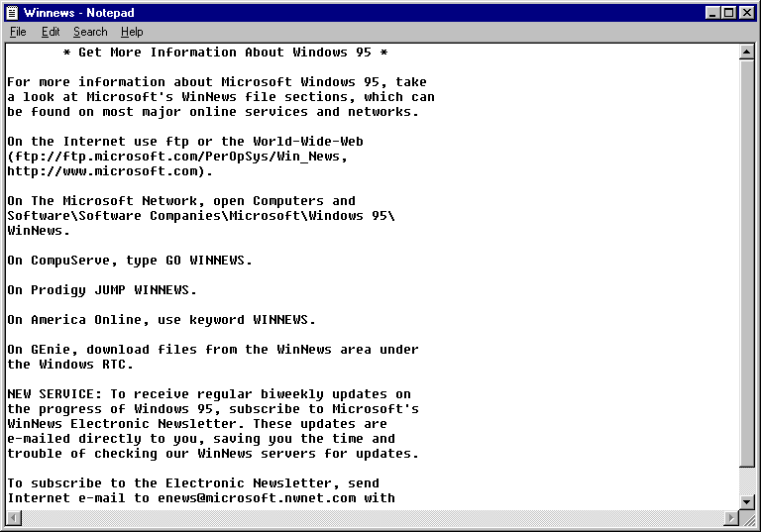Click the line 'On America Online, use keyword WINNEWS.'
The height and width of the screenshot is (532, 761).
(x=162, y=320)
